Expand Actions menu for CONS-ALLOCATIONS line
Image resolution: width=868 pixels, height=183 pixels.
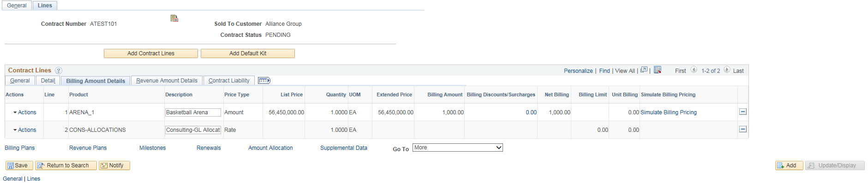(x=24, y=130)
